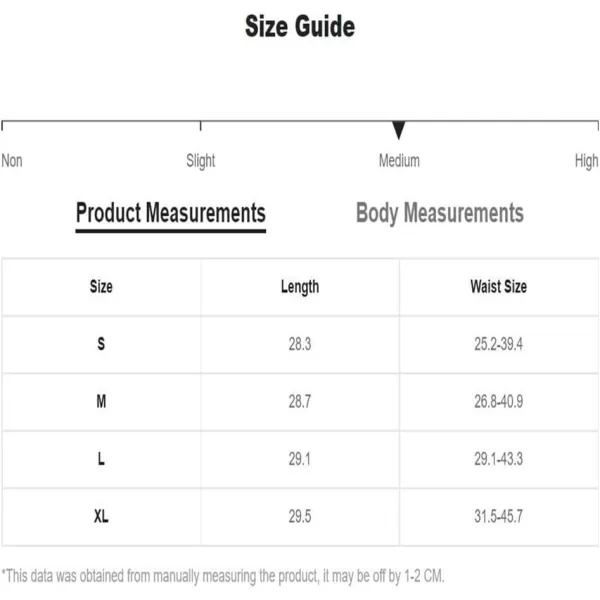The image size is (600, 600).
Task: Select the Slight stretch label
Action: (x=201, y=161)
